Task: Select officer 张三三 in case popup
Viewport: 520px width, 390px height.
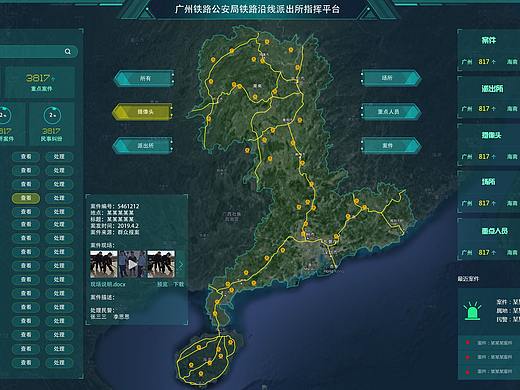Action: coord(98,316)
